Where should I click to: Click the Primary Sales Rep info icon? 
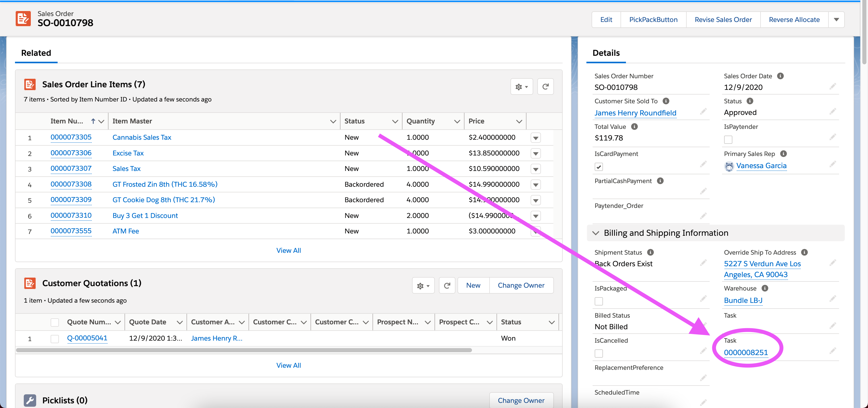(x=784, y=154)
